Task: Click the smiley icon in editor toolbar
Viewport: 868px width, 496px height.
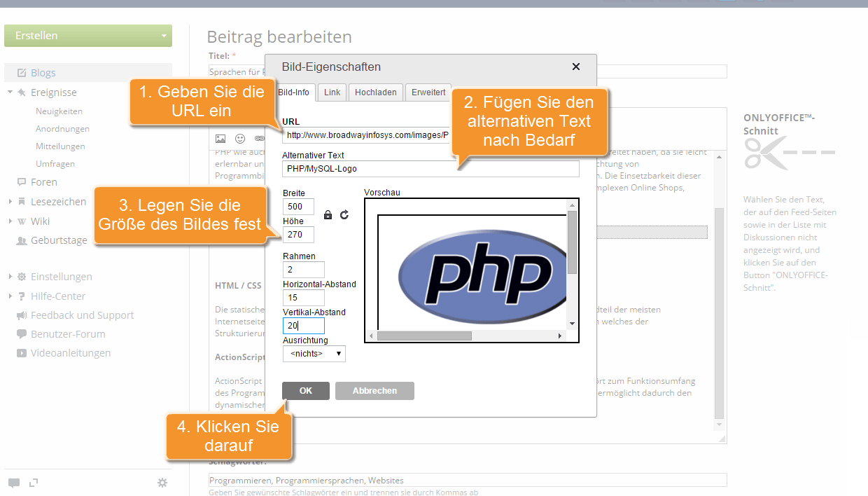Action: click(240, 139)
